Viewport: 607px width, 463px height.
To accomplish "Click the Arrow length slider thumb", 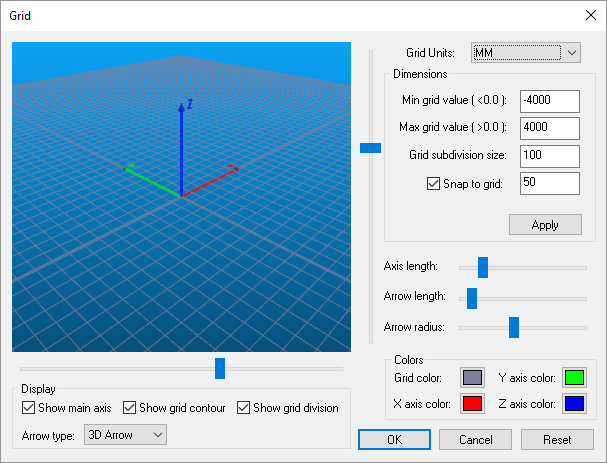I will click(472, 298).
